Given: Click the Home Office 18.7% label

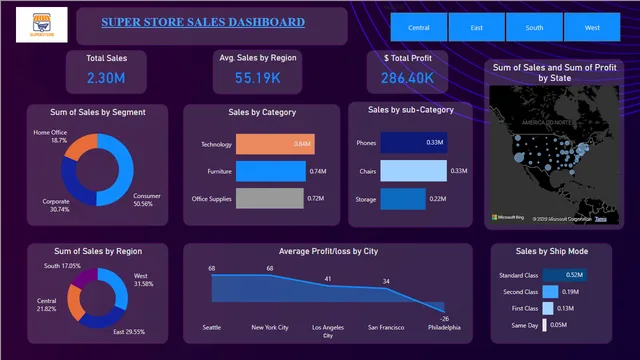Looking at the screenshot, I should 51,136.
